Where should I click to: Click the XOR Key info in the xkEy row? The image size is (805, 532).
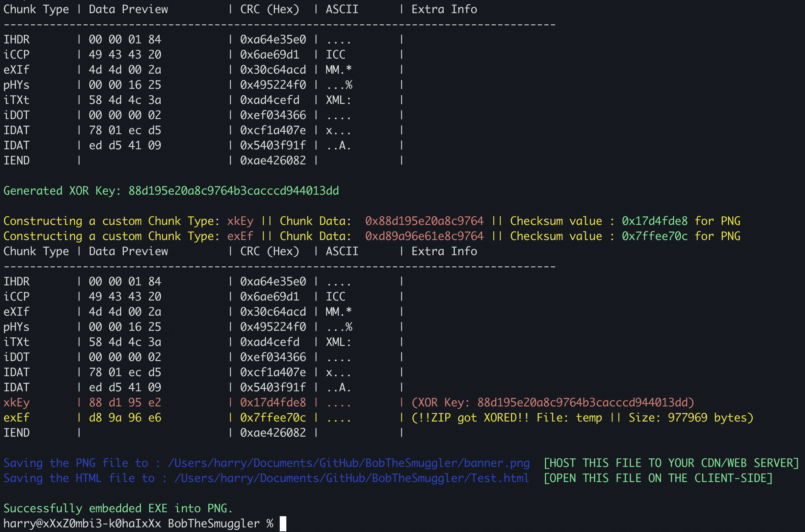point(552,402)
